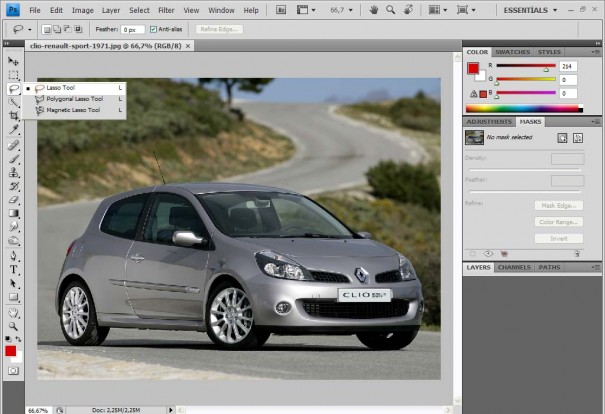This screenshot has height=414, width=605.
Task: Open the tool preset picker dropdown
Action: [30, 29]
